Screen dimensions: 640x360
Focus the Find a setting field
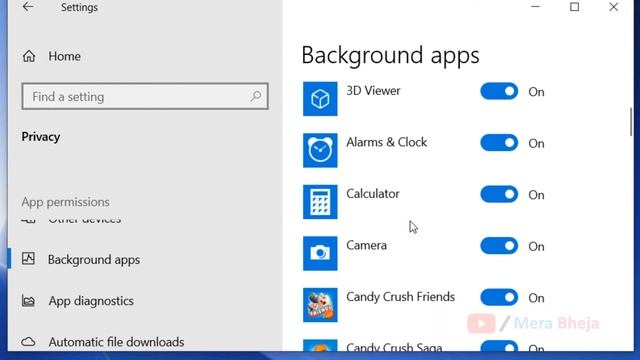point(145,96)
